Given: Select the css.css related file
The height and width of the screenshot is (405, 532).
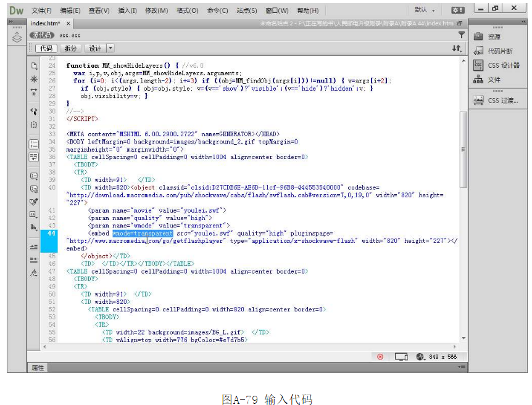Looking at the screenshot, I should pyautogui.click(x=70, y=35).
